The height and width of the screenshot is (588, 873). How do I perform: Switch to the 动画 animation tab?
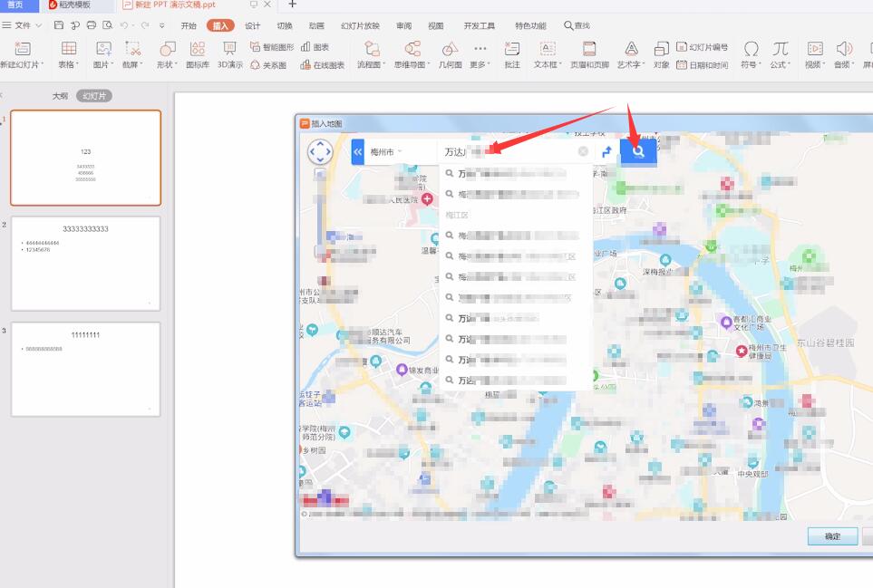click(x=316, y=25)
